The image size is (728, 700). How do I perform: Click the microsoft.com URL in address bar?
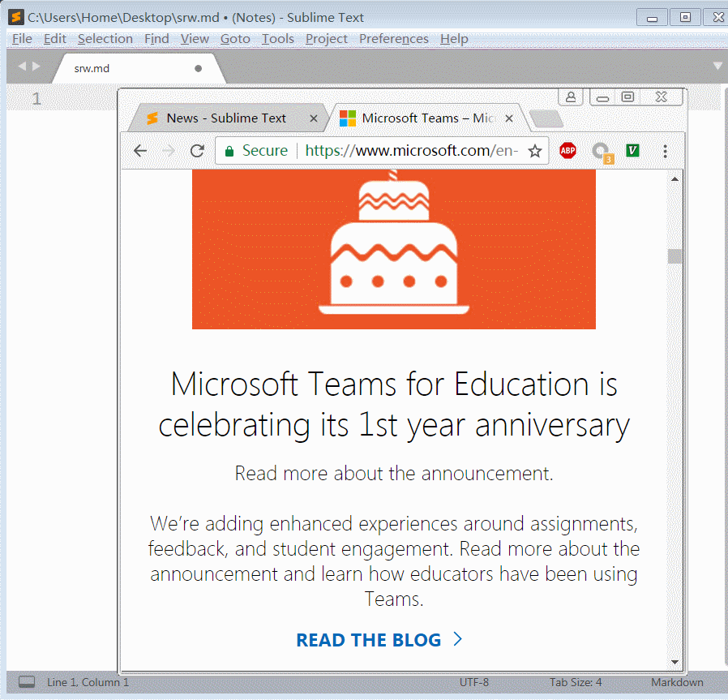click(411, 151)
